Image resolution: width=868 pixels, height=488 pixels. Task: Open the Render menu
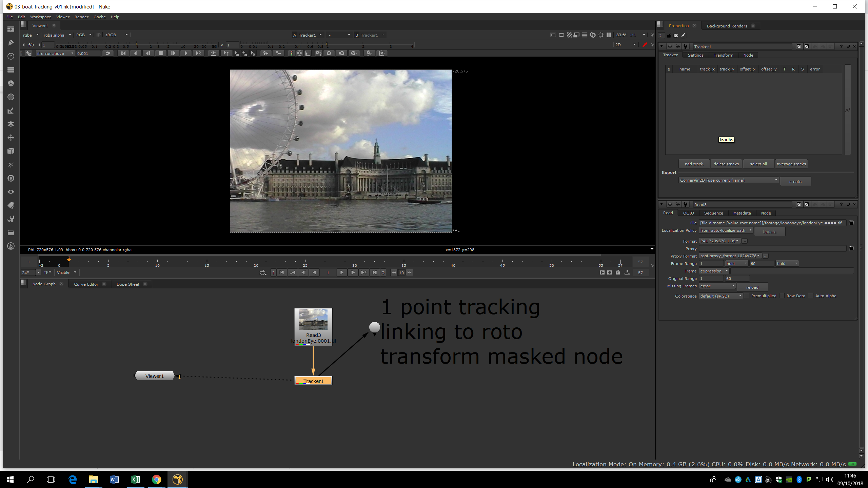click(81, 17)
